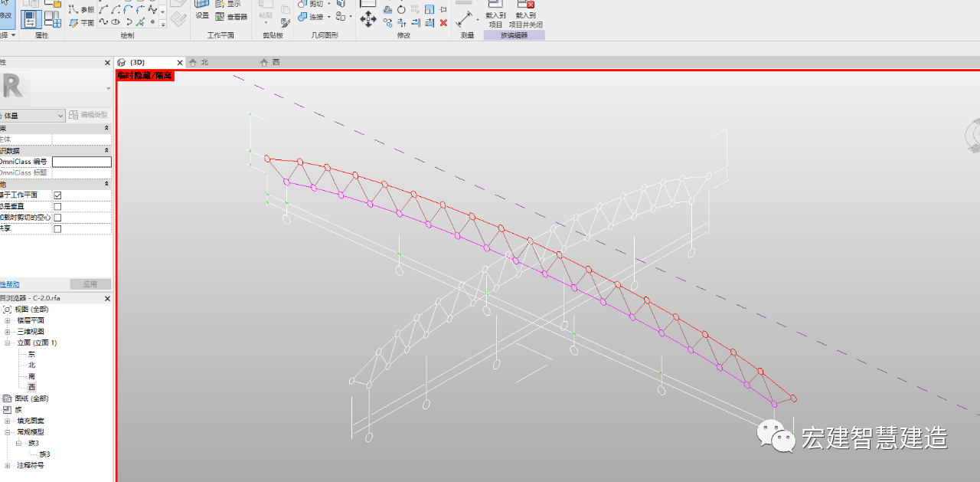Viewport: 980px width, 482px height.
Task: Expand the 楼层平面 tree node
Action: tap(8, 320)
